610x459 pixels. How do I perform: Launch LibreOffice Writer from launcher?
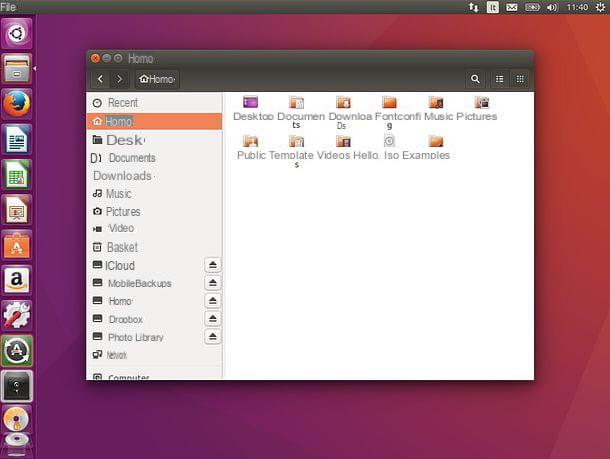point(17,139)
